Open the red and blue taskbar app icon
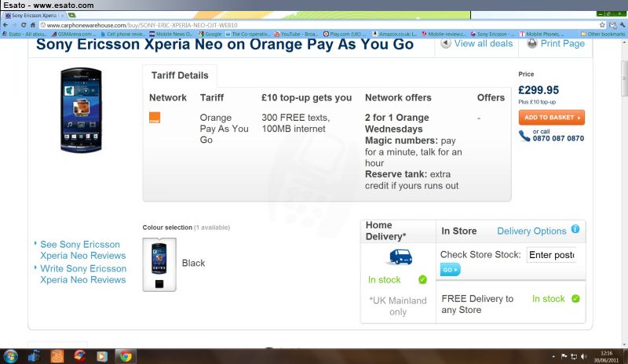This screenshot has width=628, height=364. pyautogui.click(x=80, y=356)
